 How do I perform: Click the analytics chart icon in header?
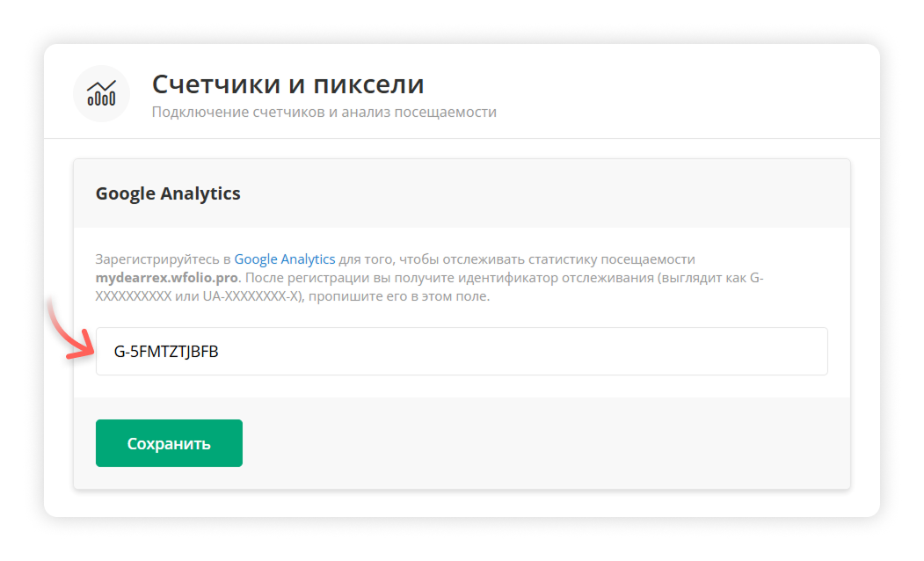point(101,94)
